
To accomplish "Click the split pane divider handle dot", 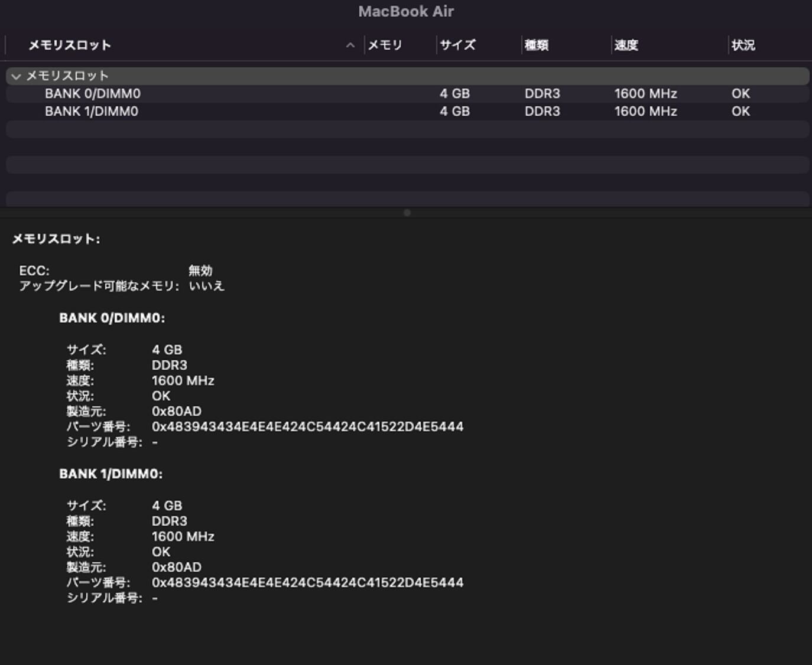I will click(x=407, y=213).
